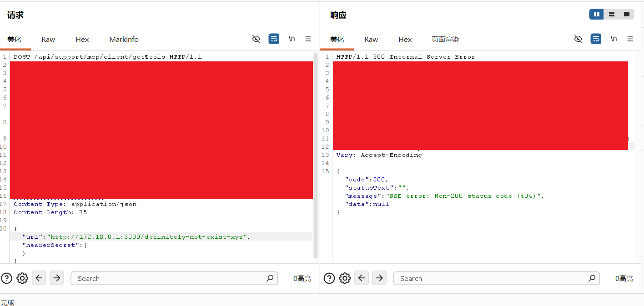Switch response view to Hex tab
The height and width of the screenshot is (306, 644).
405,40
